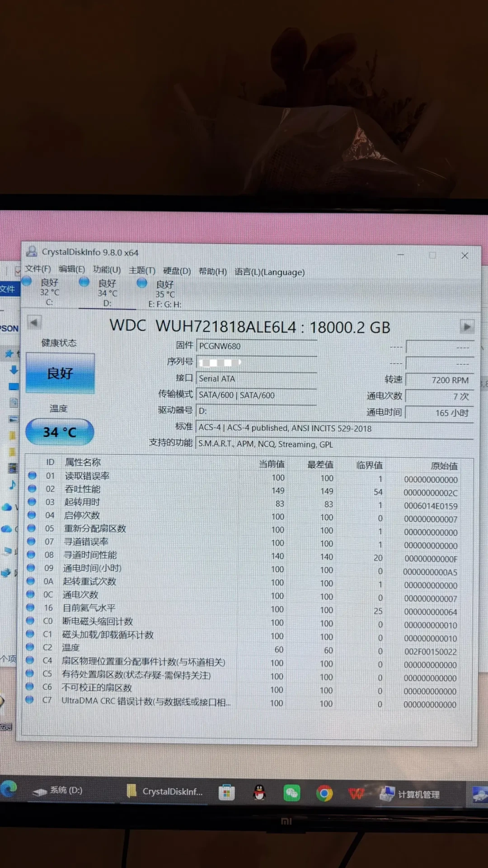Select the C6 不可校正的扇区数 row
This screenshot has width=488, height=868.
coord(246,689)
